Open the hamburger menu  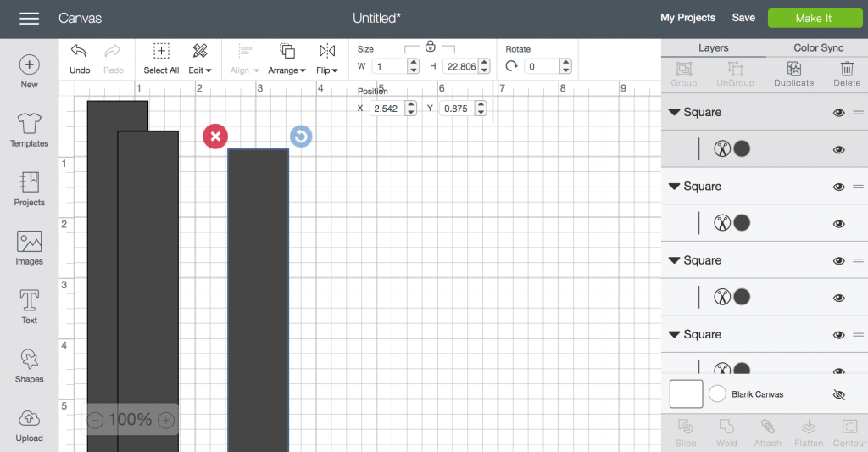29,18
